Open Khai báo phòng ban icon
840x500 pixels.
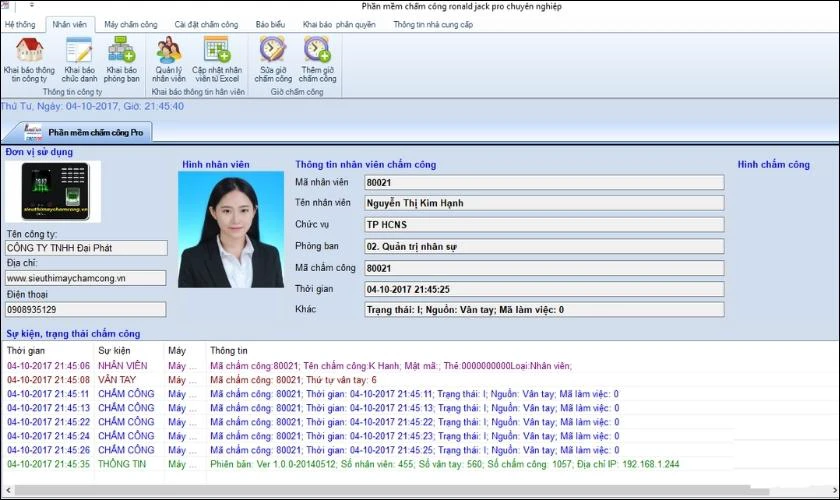[122, 59]
